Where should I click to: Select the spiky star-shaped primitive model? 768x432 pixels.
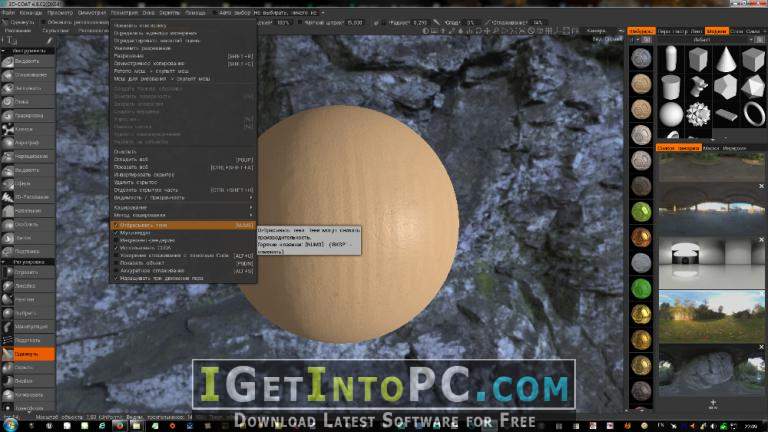pyautogui.click(x=698, y=114)
